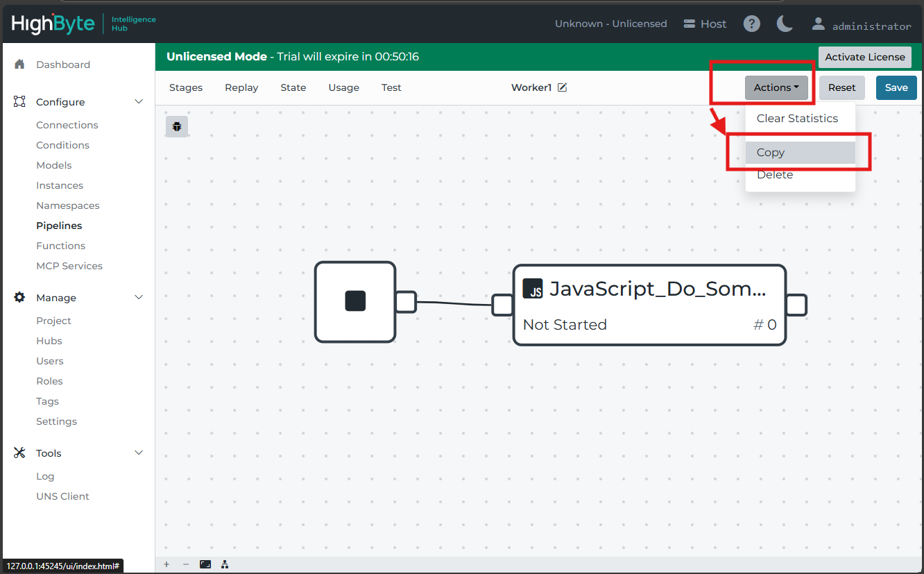The height and width of the screenshot is (574, 924).
Task: Click the Activate License button
Action: coord(864,57)
